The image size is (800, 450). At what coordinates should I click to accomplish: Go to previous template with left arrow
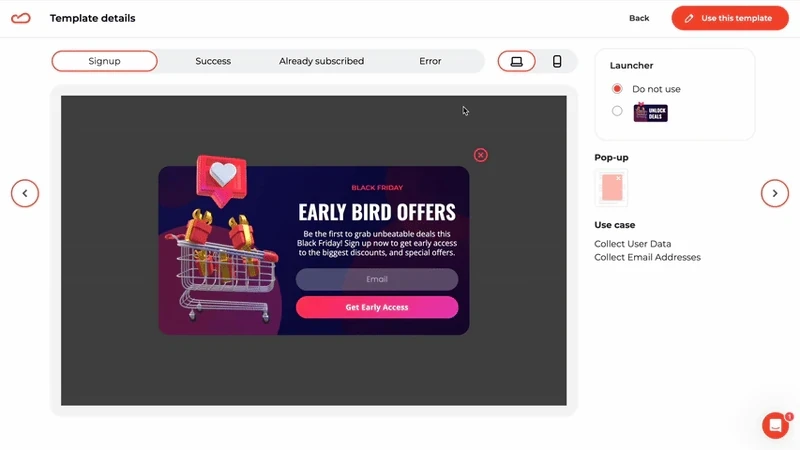pyautogui.click(x=25, y=193)
